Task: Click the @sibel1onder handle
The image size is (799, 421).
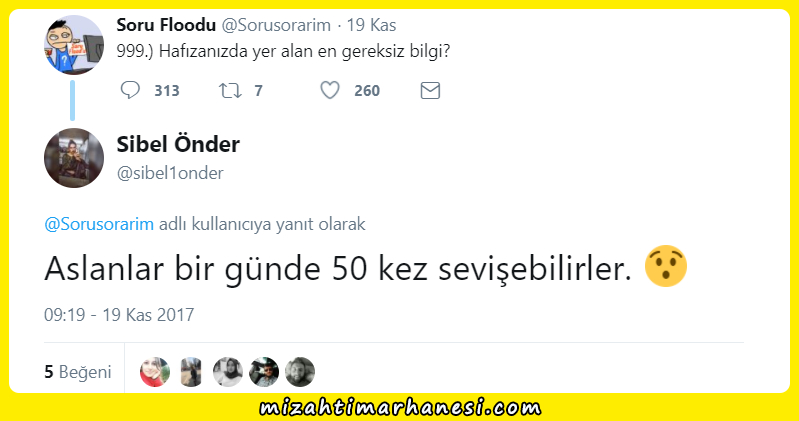Action: pos(170,173)
